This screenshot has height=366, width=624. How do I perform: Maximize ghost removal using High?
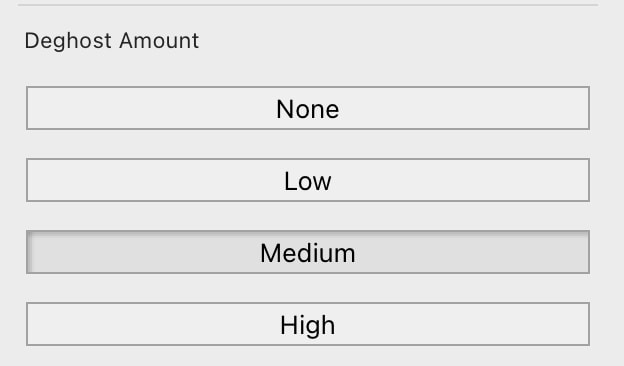(308, 324)
